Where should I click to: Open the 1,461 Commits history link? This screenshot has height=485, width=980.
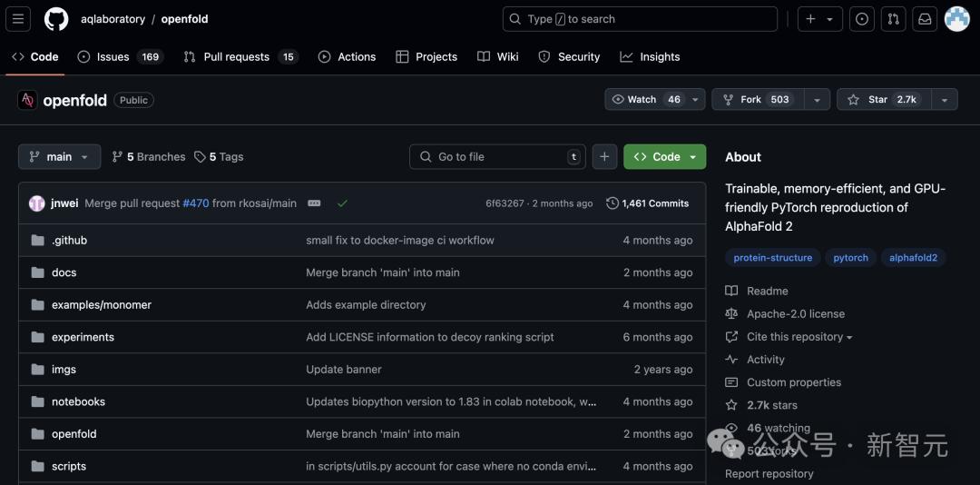(647, 203)
